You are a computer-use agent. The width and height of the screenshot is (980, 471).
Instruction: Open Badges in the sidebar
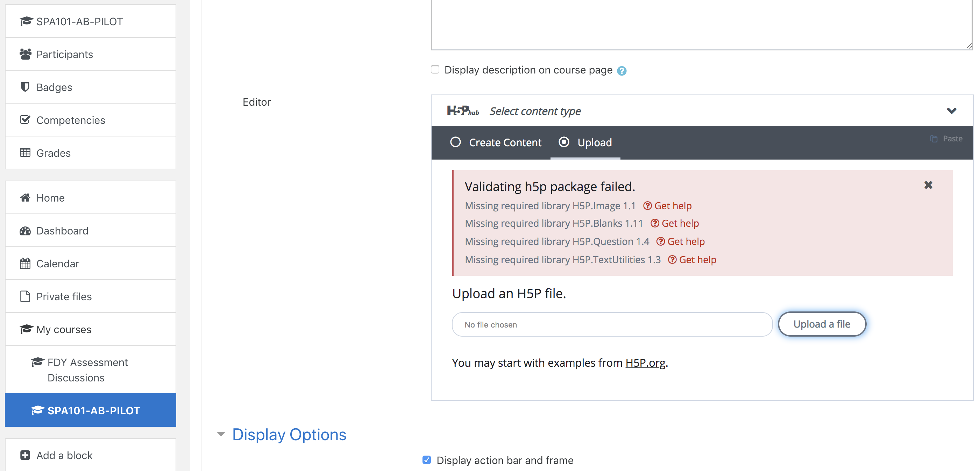pos(91,87)
